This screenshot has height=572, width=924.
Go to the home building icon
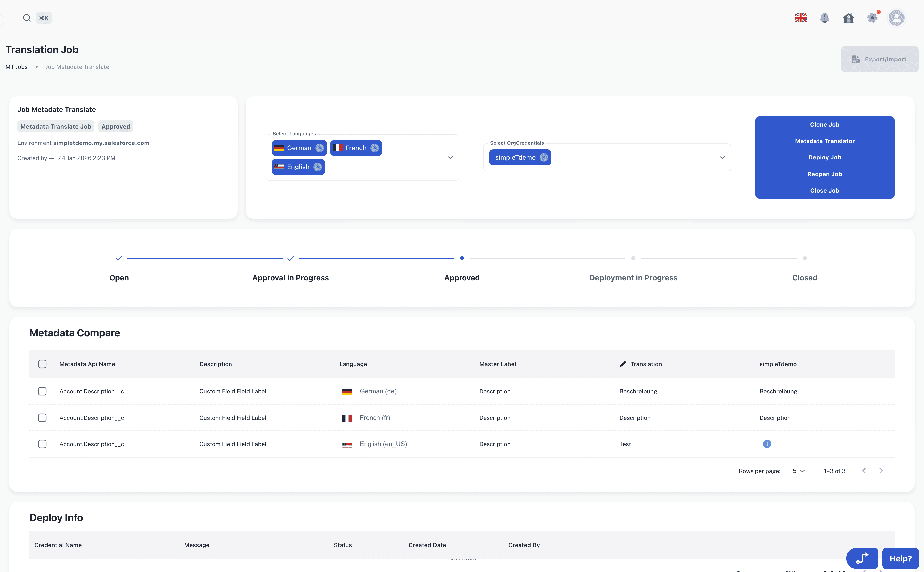[x=848, y=18]
